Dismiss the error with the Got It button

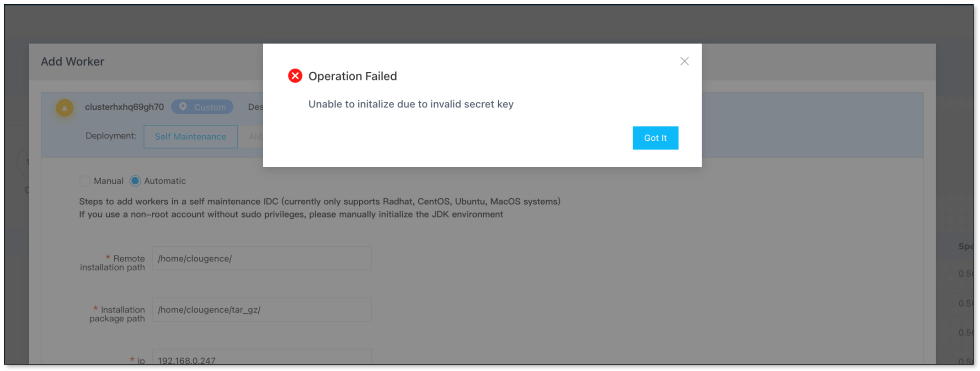pyautogui.click(x=655, y=138)
